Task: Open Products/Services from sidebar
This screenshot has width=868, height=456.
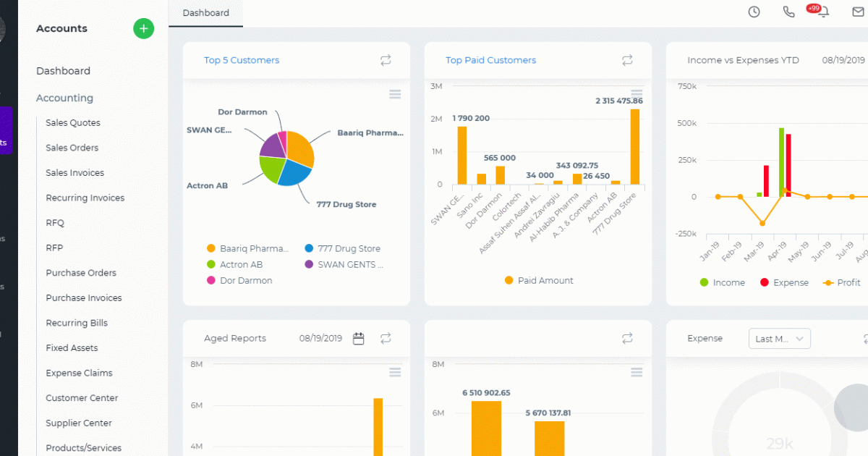Action: tap(83, 448)
